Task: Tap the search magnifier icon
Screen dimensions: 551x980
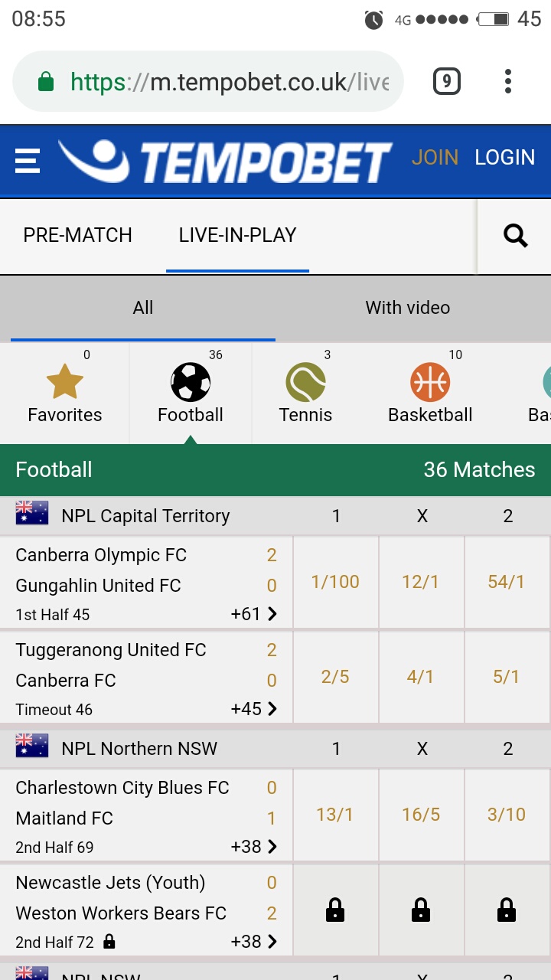Action: (516, 236)
